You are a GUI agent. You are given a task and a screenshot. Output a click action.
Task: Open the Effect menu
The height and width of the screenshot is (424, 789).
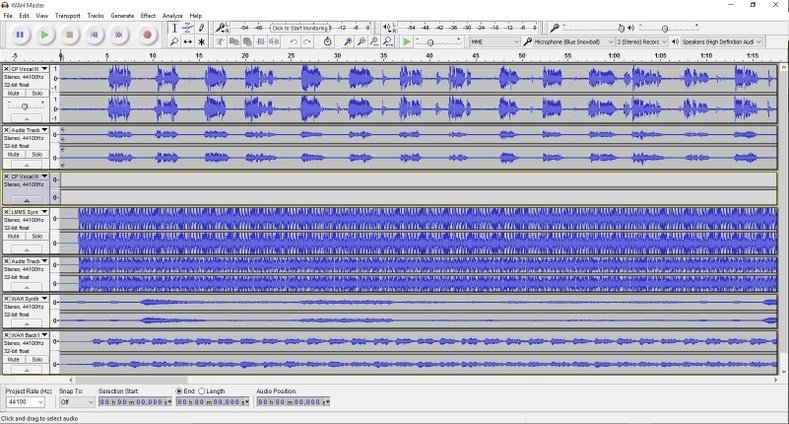pyautogui.click(x=148, y=16)
